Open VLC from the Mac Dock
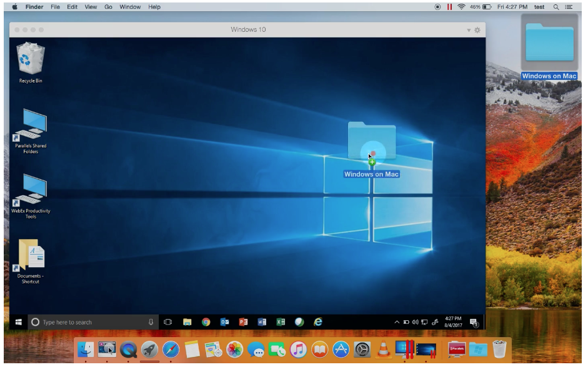This screenshot has width=588, height=367. pos(383,350)
